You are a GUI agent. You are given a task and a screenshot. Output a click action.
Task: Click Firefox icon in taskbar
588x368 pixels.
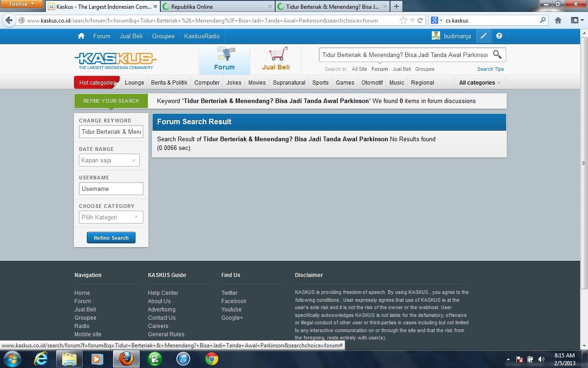(x=126, y=359)
